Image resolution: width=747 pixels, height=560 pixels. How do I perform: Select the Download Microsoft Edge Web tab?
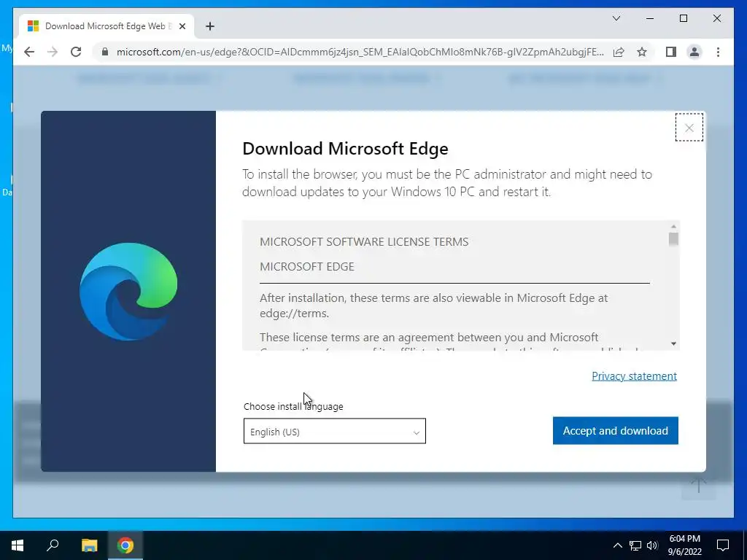coord(106,26)
